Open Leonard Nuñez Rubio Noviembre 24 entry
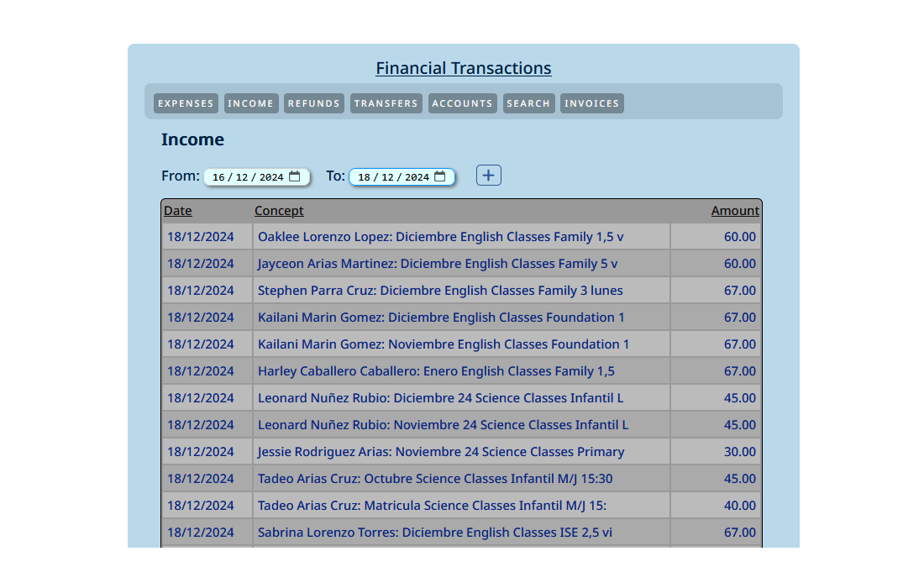 [444, 425]
